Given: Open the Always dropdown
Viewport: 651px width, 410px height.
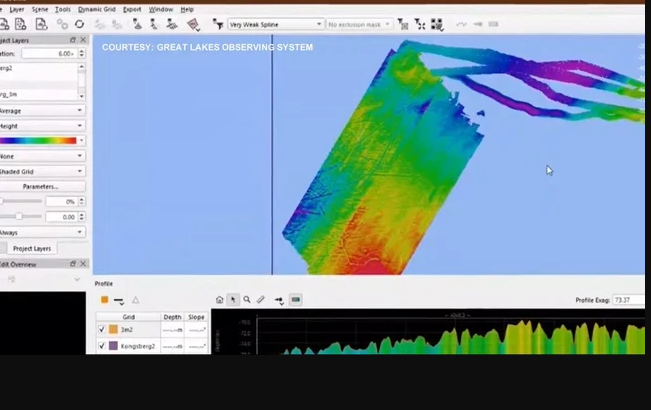Looking at the screenshot, I should (x=42, y=232).
